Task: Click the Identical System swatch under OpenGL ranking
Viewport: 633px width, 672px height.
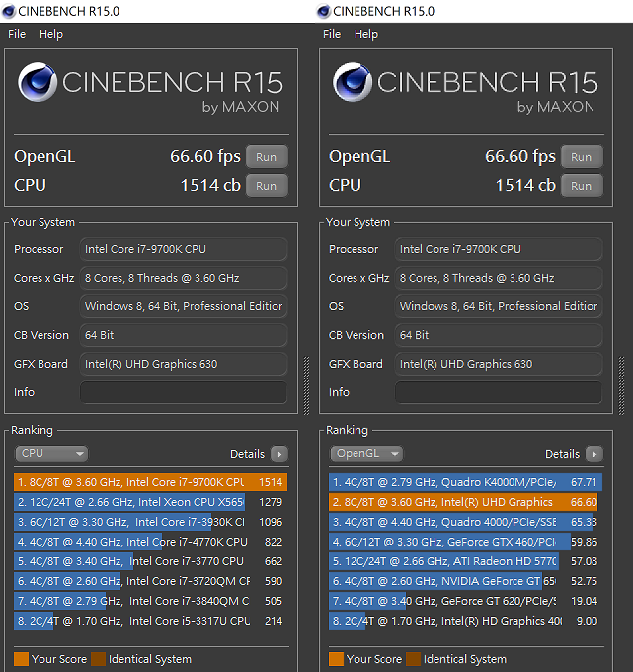Action: coord(413,659)
